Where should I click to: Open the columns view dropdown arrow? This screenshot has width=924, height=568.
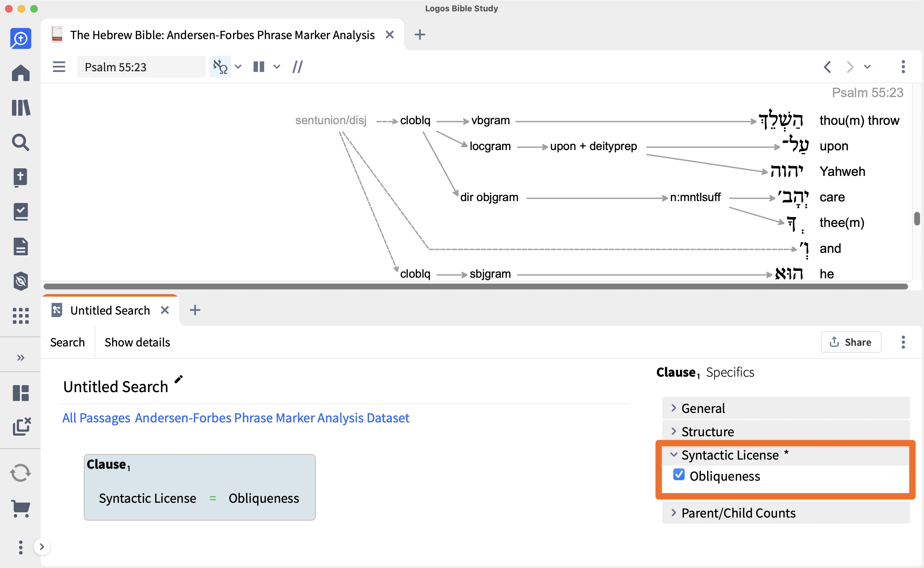click(277, 67)
